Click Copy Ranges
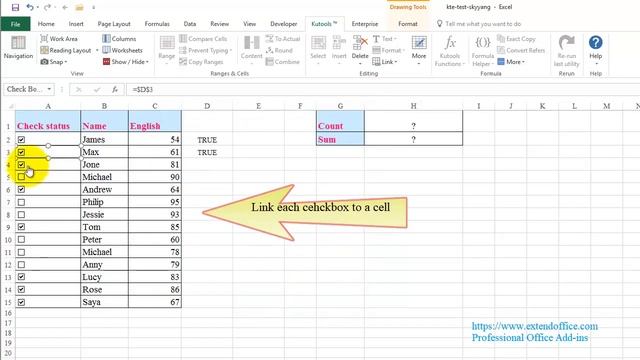 (x=201, y=62)
